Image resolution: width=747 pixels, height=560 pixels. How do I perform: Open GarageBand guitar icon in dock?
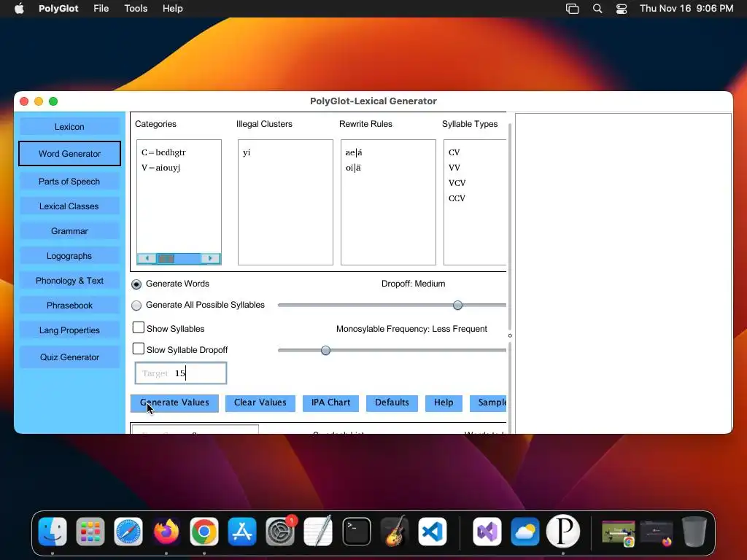click(x=395, y=532)
